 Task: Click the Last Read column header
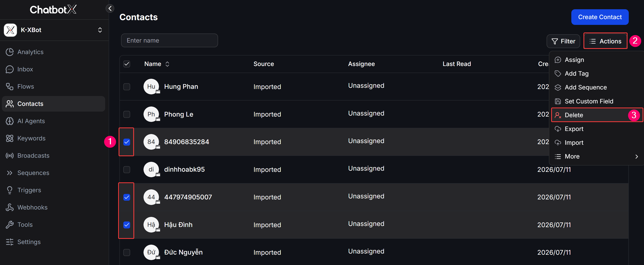(x=456, y=64)
